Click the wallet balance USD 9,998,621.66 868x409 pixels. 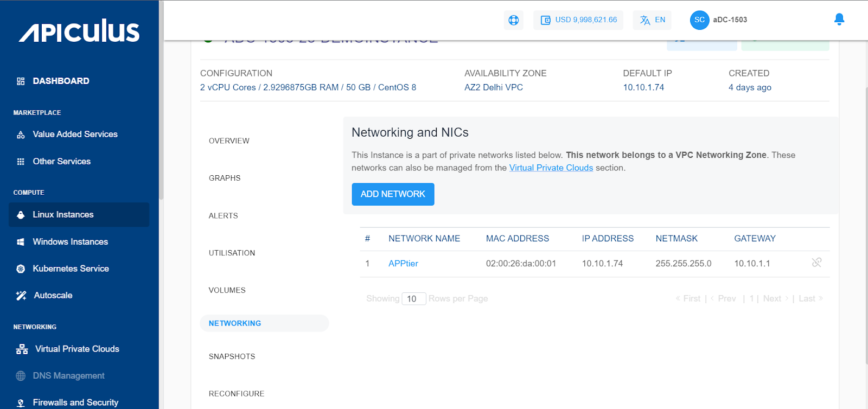click(x=578, y=20)
